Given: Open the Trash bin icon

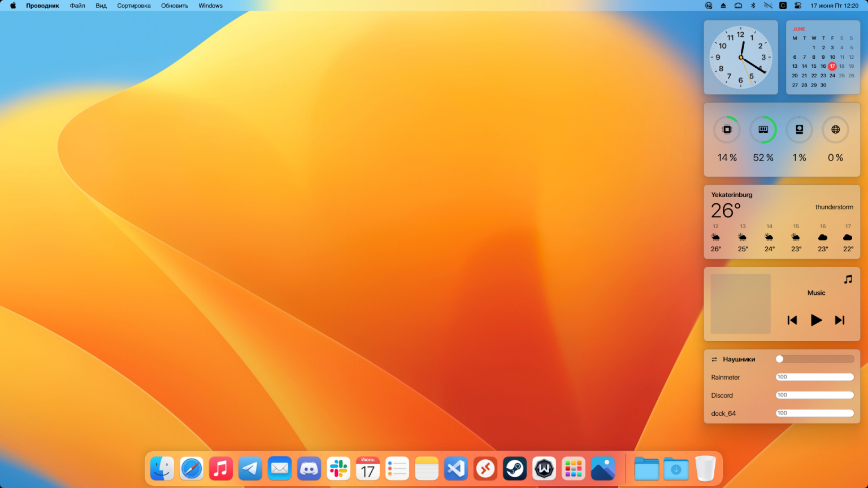Looking at the screenshot, I should (705, 469).
